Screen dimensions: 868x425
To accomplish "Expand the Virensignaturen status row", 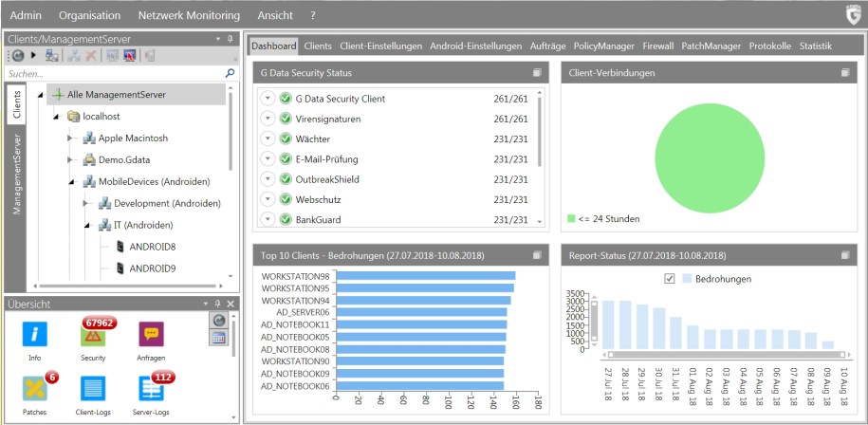I will point(268,119).
